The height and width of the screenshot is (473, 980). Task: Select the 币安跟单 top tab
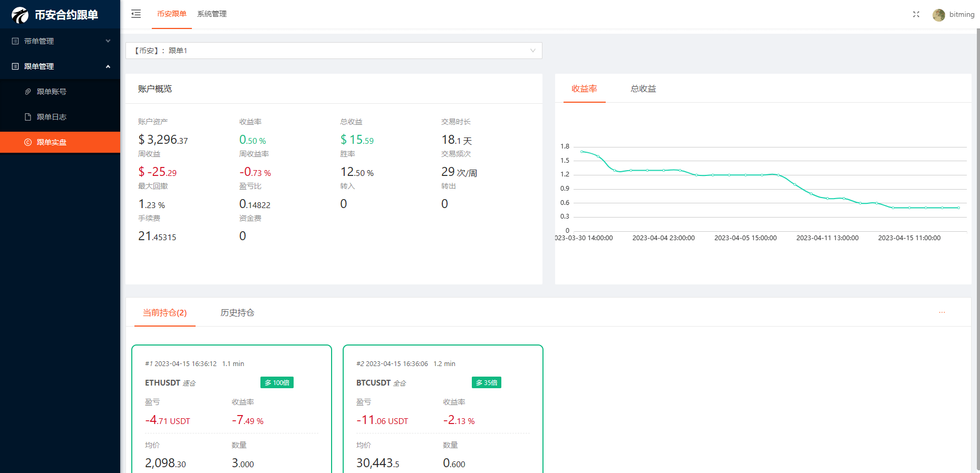tap(172, 14)
